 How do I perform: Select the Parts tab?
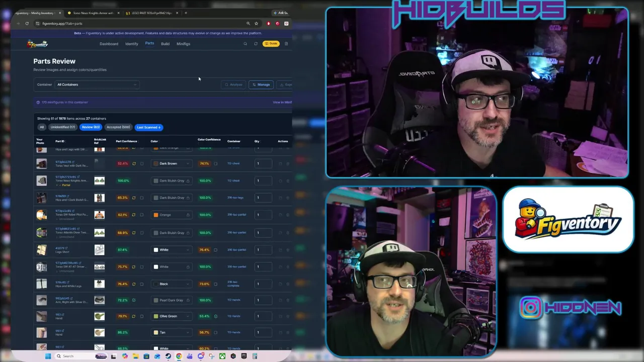(149, 43)
